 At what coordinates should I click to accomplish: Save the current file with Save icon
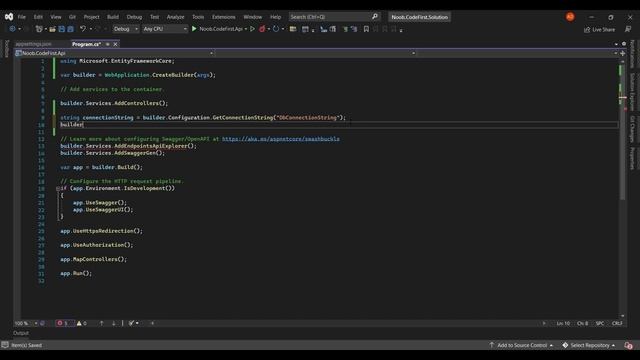(x=62, y=29)
